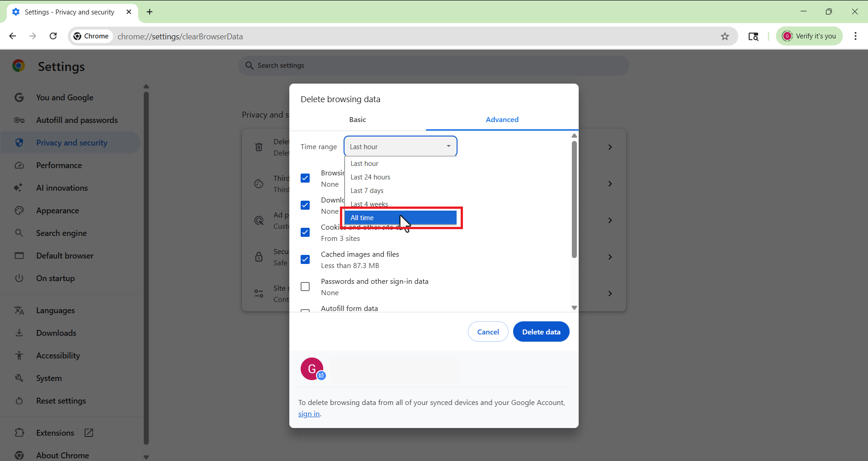This screenshot has width=868, height=461.
Task: Click the Extensions external link icon
Action: 89,433
